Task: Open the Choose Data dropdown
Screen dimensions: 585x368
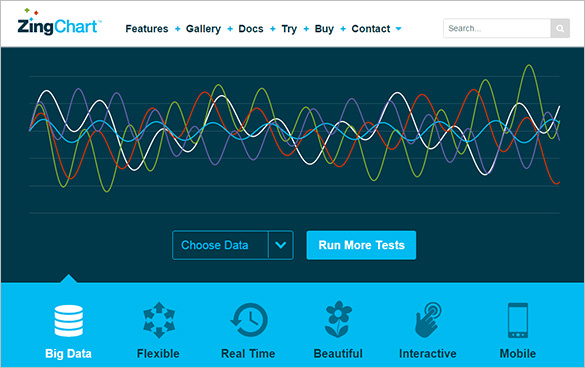Action: pyautogui.click(x=233, y=245)
